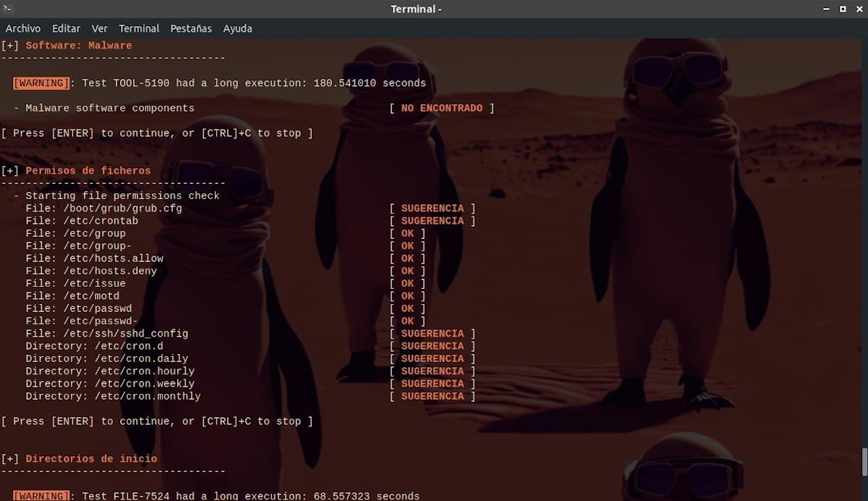This screenshot has height=501, width=868.
Task: Click the terminal window icon in title bar
Action: tap(9, 9)
